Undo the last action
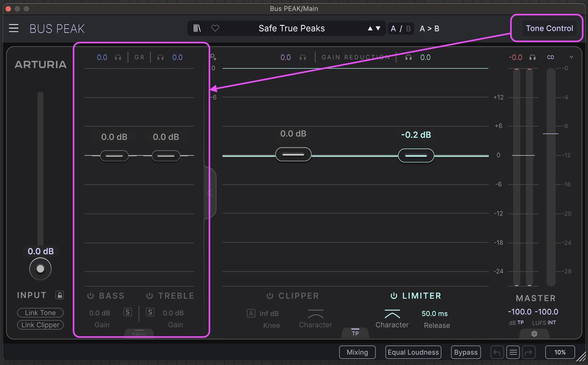This screenshot has width=588, height=365. (x=497, y=353)
